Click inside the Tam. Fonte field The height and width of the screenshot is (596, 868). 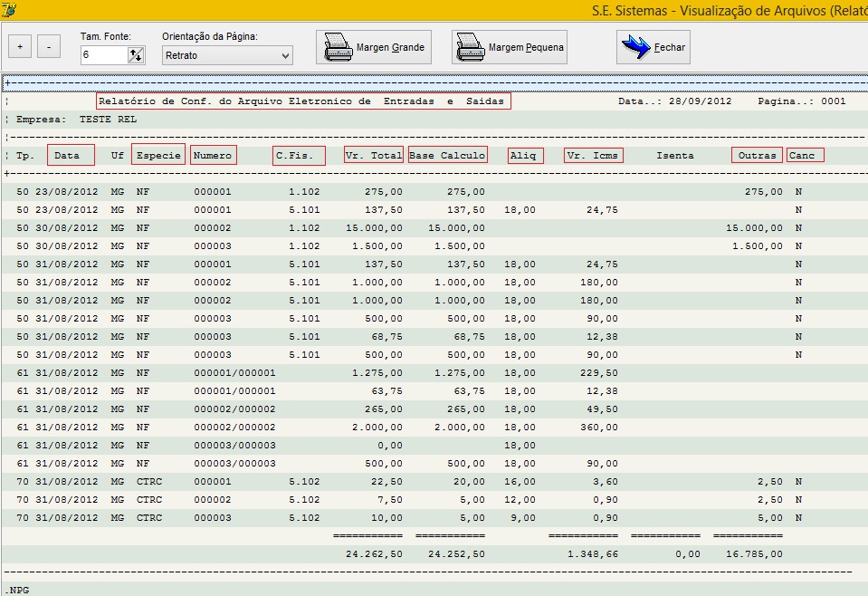click(x=101, y=55)
